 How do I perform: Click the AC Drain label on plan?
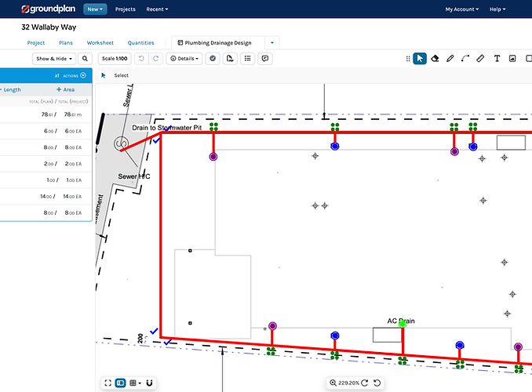(x=401, y=321)
